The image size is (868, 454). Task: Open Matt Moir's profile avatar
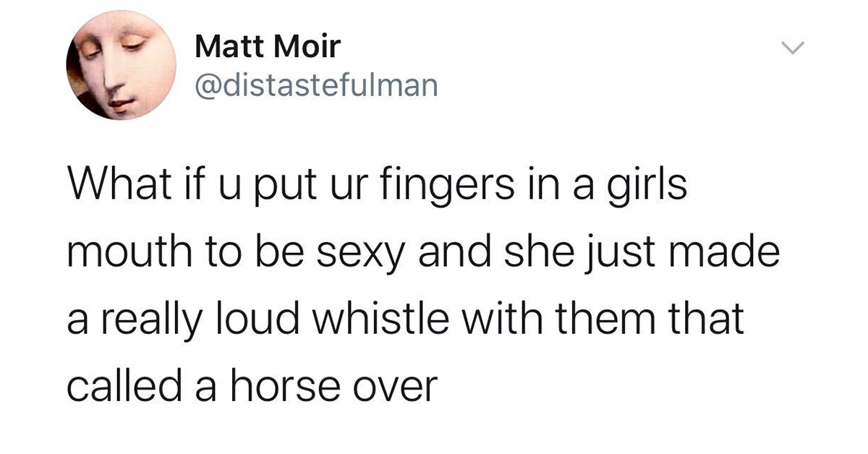(122, 66)
